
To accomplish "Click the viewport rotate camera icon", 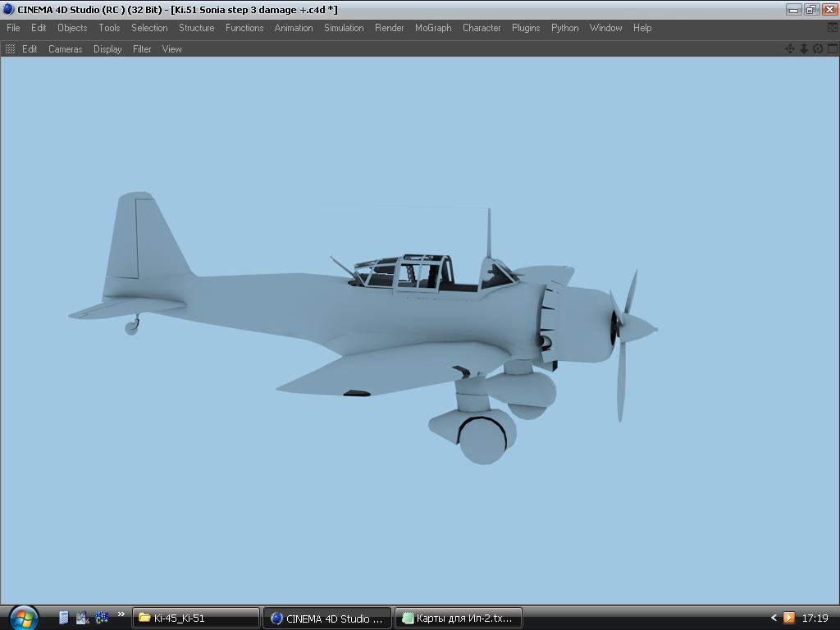I will [x=818, y=49].
